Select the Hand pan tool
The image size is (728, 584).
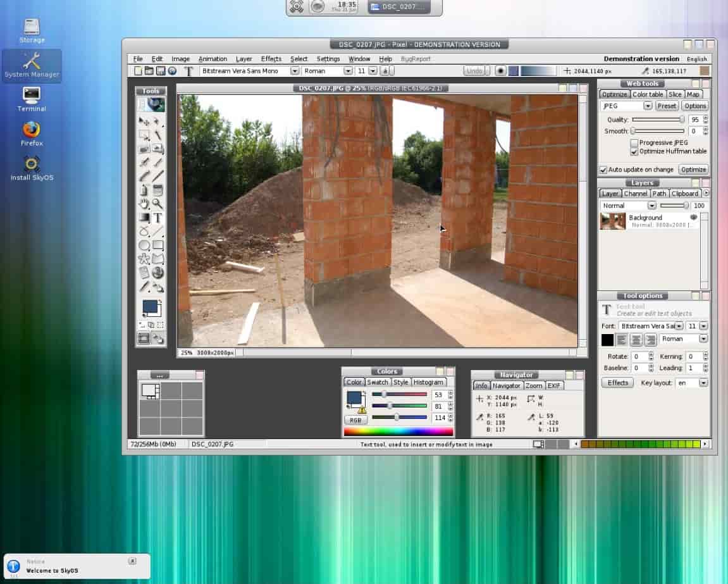(x=143, y=202)
